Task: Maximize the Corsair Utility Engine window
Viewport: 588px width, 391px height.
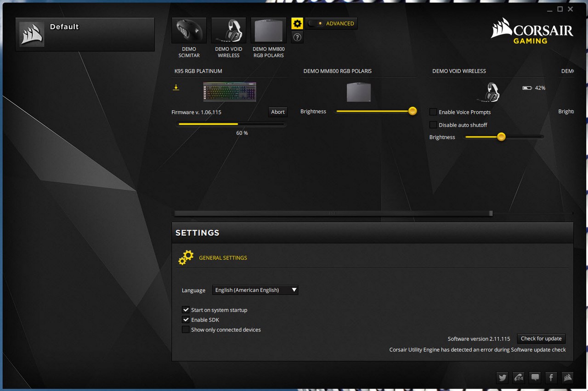Action: tap(560, 9)
